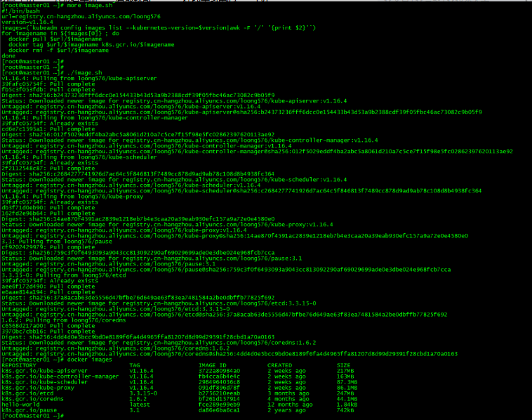This screenshot has height=420, width=532.
Task: Click the 'c6568d217a00: Pull complete' line
Action: point(48,326)
